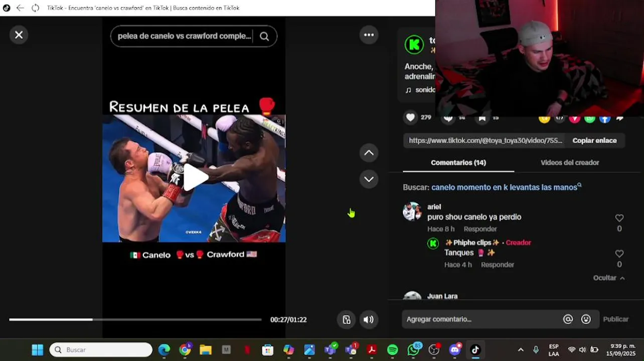Go to next video with down arrow
Image resolution: width=644 pixels, height=361 pixels.
click(369, 179)
